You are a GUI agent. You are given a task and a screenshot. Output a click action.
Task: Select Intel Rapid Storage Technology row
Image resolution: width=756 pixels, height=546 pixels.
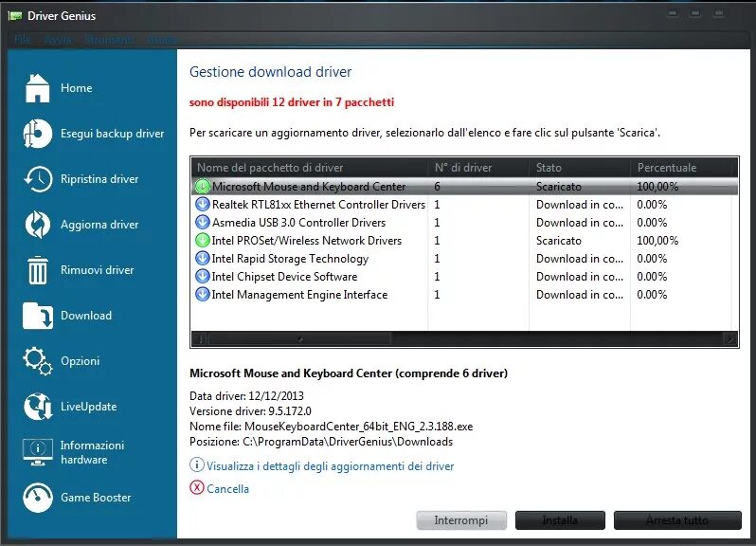coord(465,259)
